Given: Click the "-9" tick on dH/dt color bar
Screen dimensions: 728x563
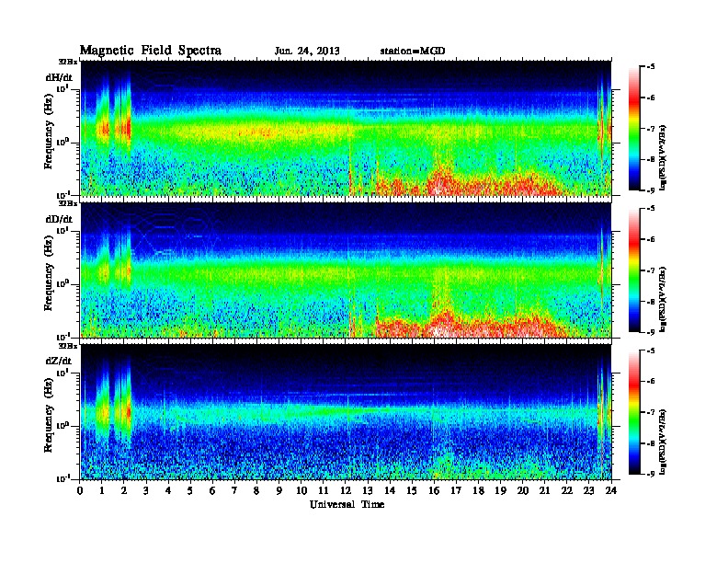Looking at the screenshot, I should pyautogui.click(x=651, y=190).
